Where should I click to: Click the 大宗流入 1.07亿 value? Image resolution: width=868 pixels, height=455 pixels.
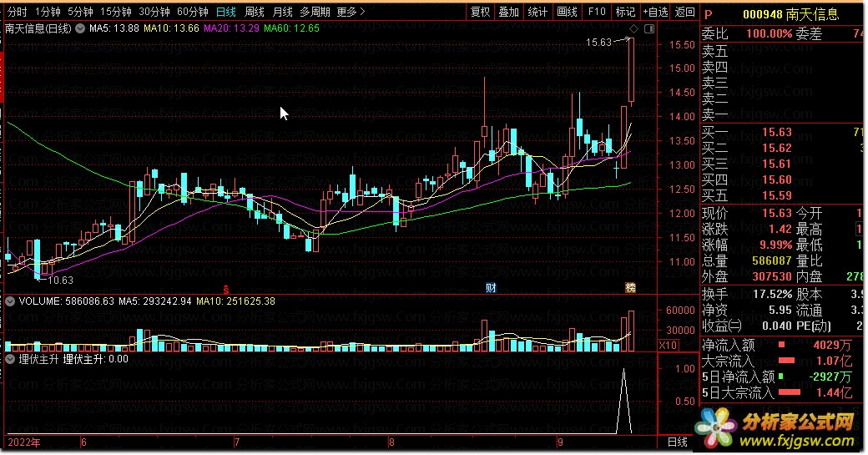click(x=834, y=361)
